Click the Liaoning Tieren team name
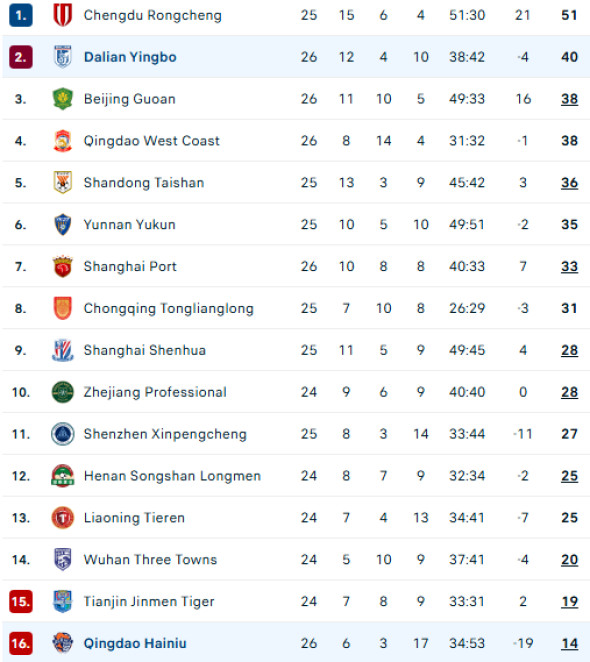 (x=134, y=518)
